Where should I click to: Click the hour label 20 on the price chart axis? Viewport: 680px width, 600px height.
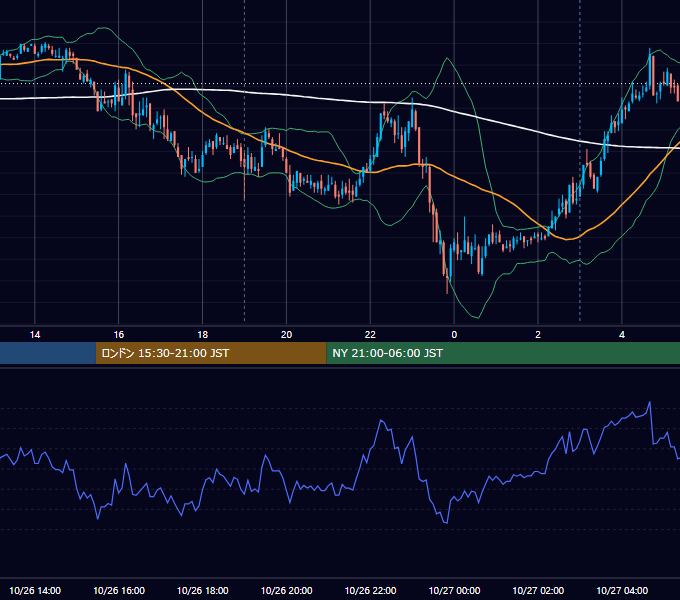coord(286,335)
